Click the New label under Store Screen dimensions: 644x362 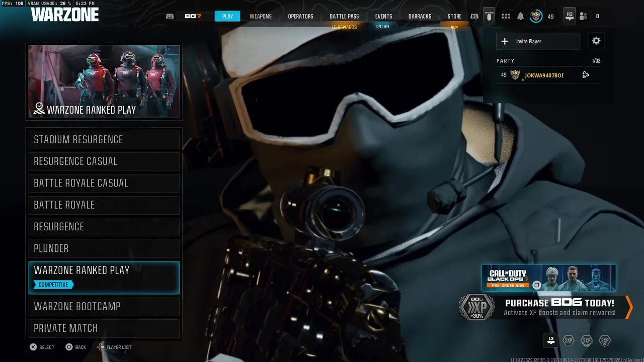point(454,27)
